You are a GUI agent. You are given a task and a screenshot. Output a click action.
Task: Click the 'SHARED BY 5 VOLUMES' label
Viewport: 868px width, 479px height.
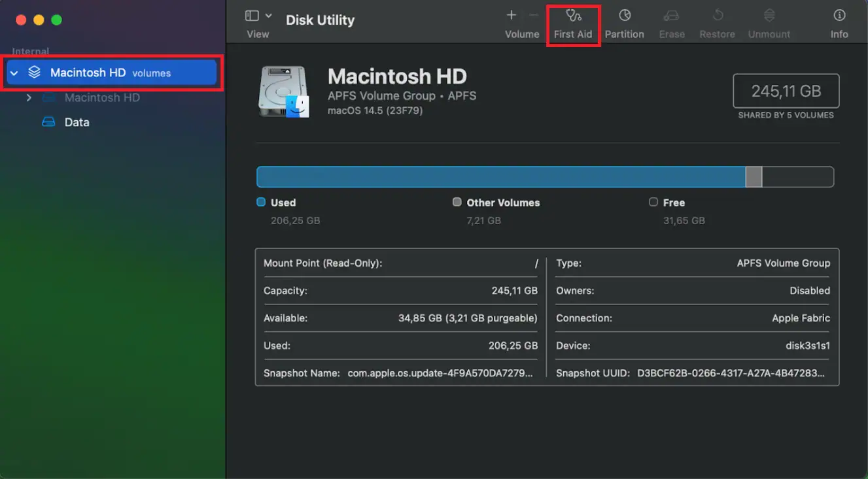[786, 115]
